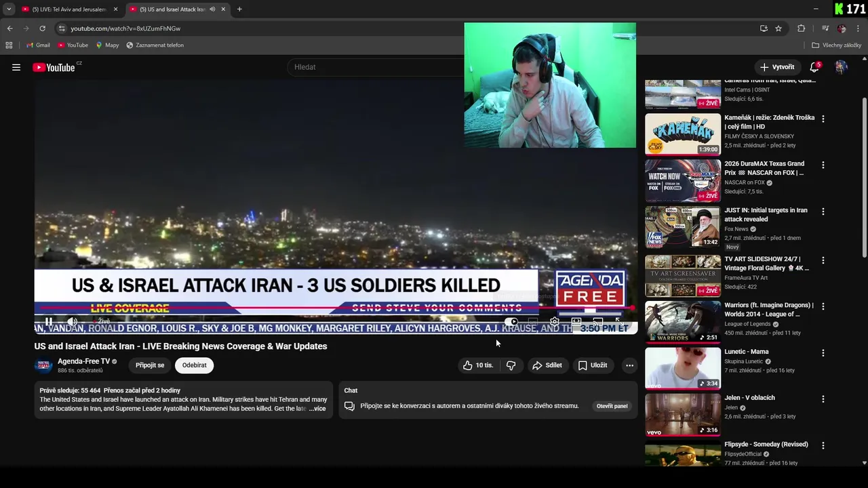Open chat panel with Otevřít panel
The height and width of the screenshot is (488, 868).
coord(612,406)
